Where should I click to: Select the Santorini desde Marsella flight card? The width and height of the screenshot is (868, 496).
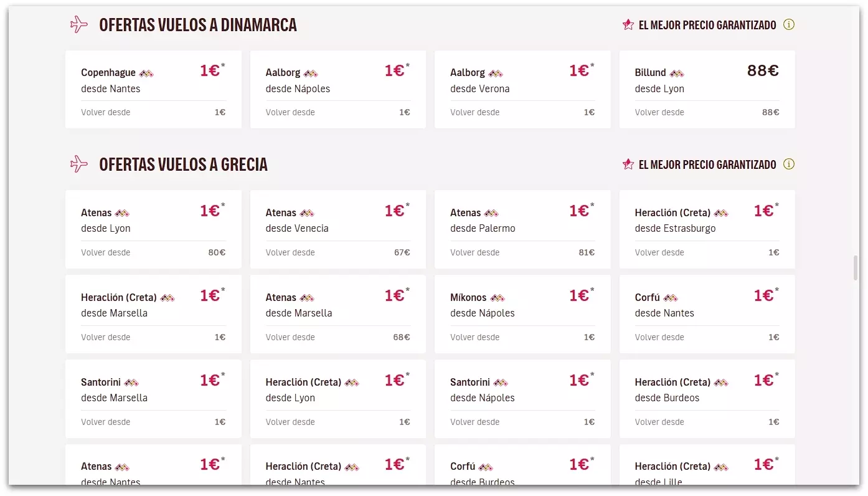click(x=153, y=398)
